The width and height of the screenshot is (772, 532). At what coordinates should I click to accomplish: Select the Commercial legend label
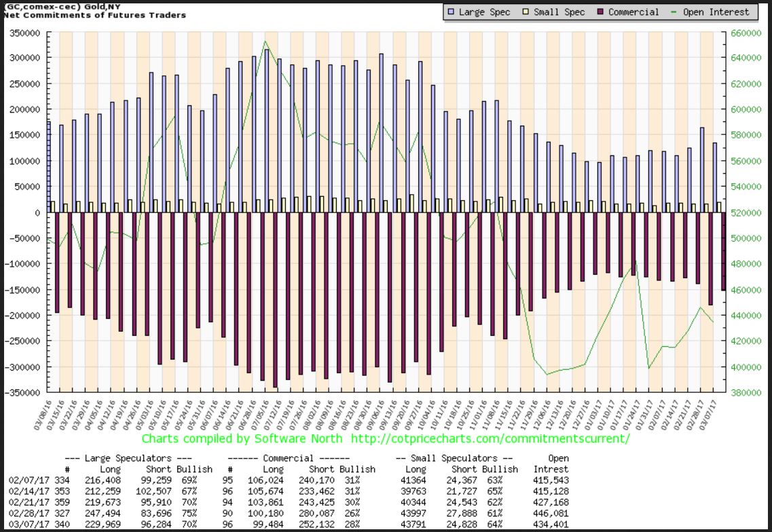(633, 12)
